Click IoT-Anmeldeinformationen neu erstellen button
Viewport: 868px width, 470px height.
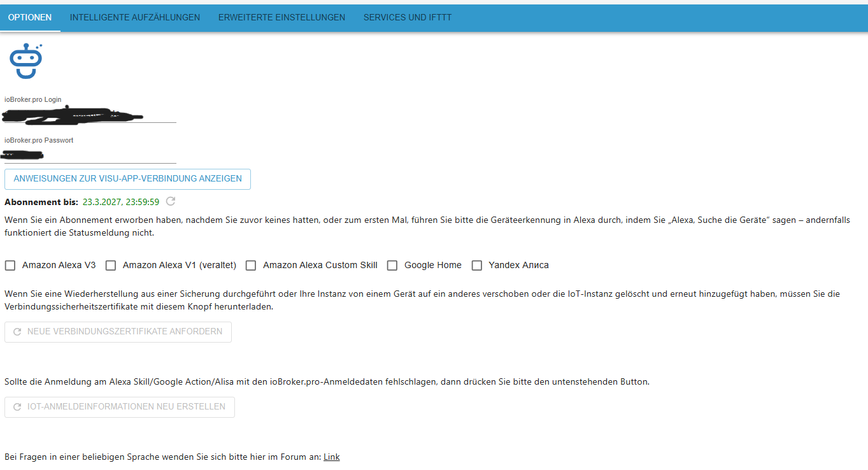(x=120, y=407)
